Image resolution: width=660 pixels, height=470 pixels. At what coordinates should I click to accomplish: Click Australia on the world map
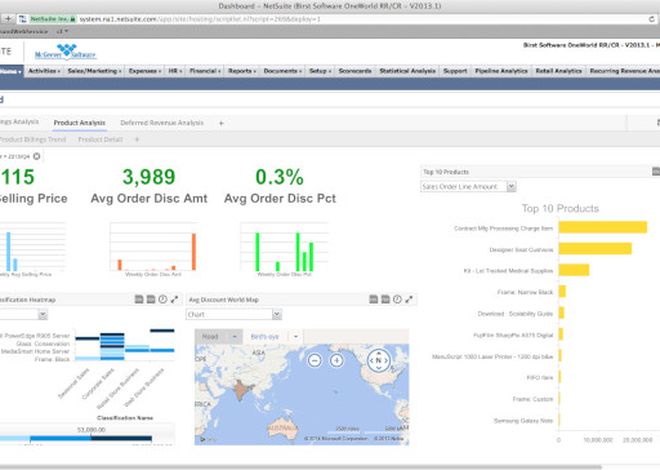click(283, 428)
